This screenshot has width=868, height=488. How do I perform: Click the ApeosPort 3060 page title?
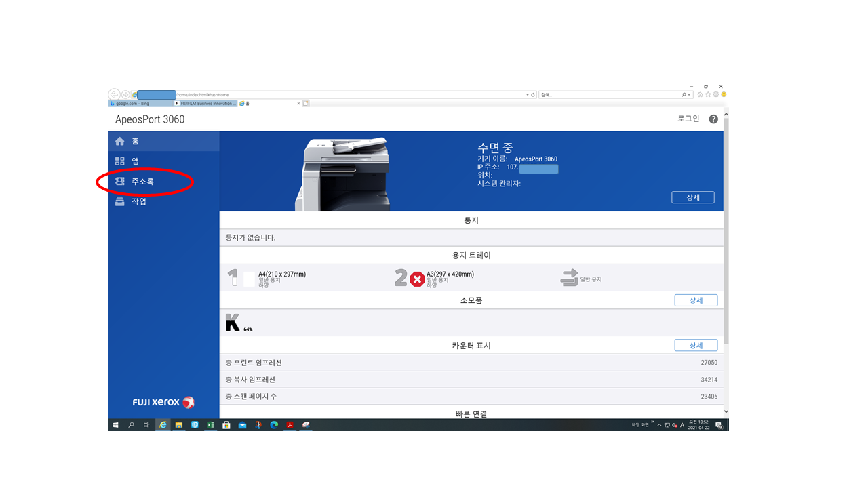[150, 119]
